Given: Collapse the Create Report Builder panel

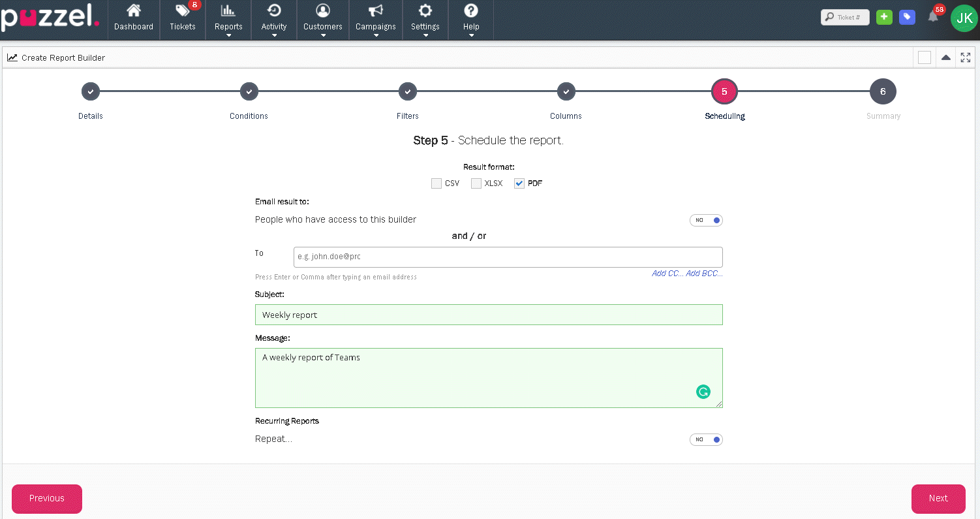Looking at the screenshot, I should coord(945,57).
